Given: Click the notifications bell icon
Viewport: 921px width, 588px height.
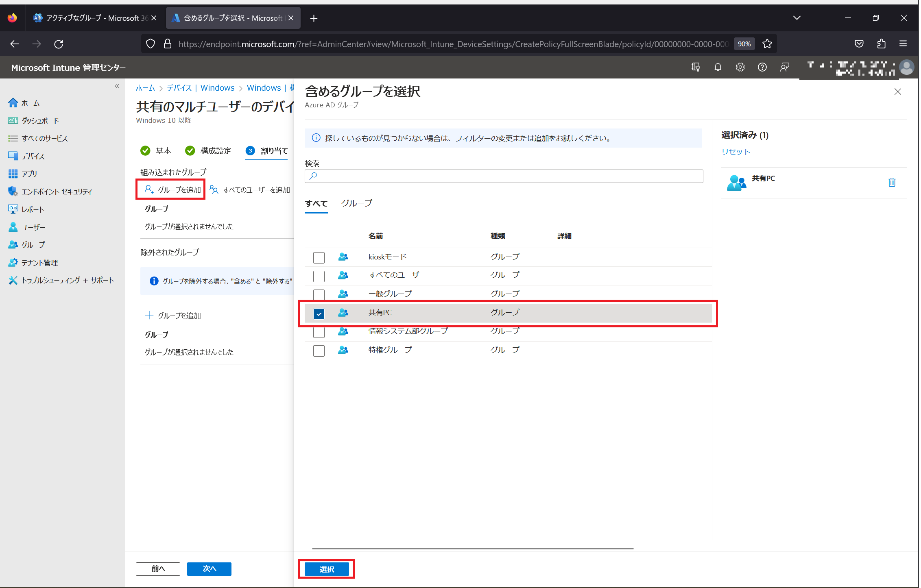Looking at the screenshot, I should pos(718,68).
